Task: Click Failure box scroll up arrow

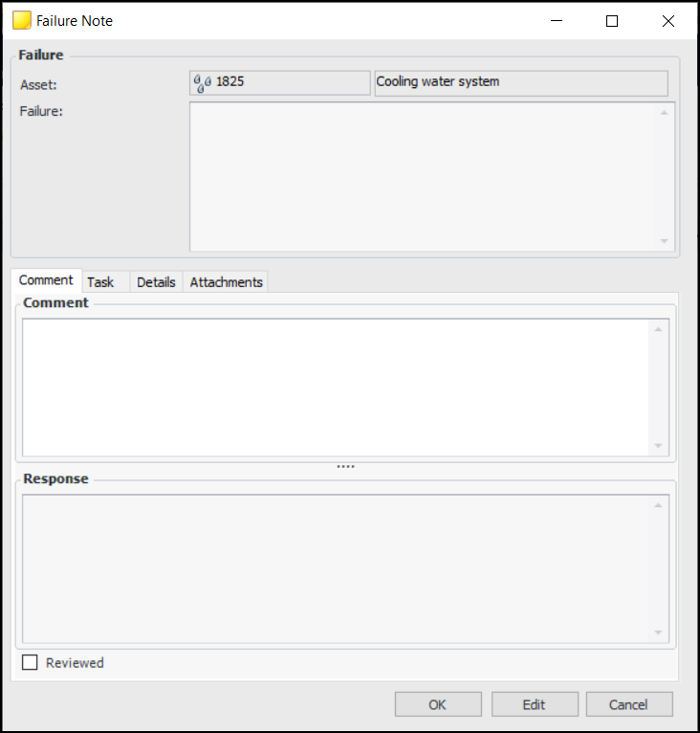Action: pyautogui.click(x=664, y=113)
